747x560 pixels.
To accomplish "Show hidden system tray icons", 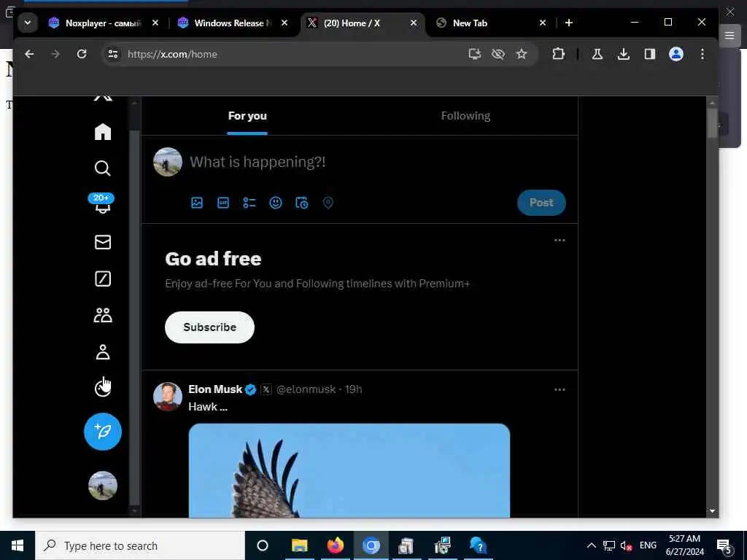I will (591, 545).
